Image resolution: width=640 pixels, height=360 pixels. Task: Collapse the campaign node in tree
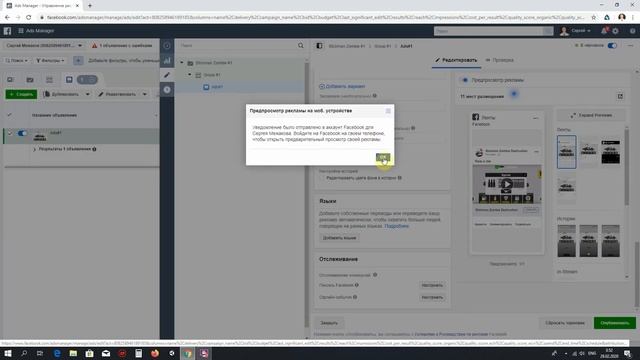point(182,63)
